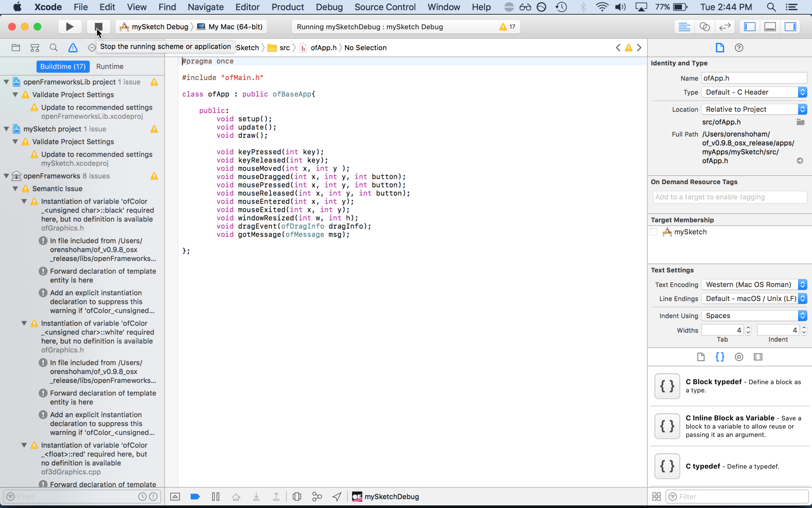The height and width of the screenshot is (508, 812).
Task: Show the Assistant editor
Action: (x=704, y=27)
